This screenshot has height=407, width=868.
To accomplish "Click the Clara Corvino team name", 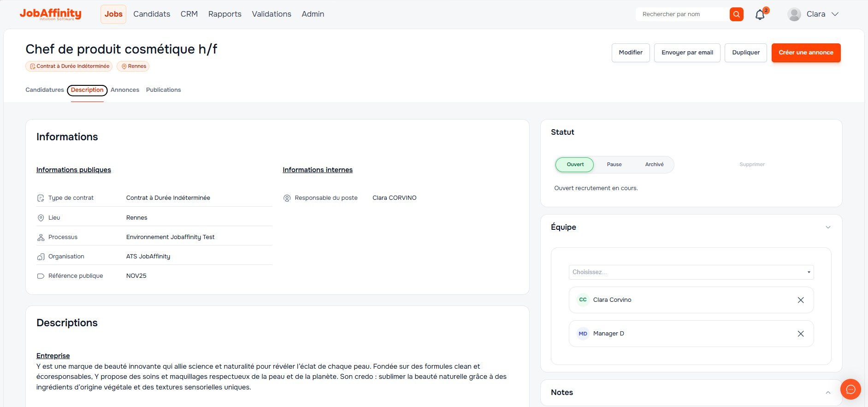I will 612,300.
